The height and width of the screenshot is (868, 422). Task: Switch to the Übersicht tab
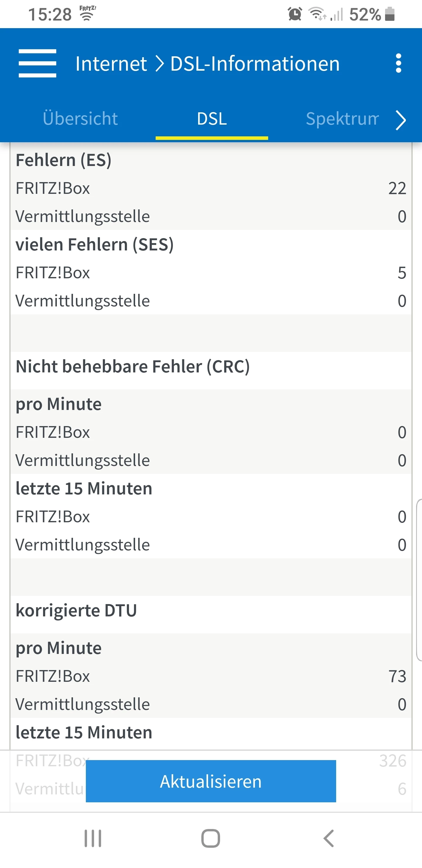click(80, 118)
